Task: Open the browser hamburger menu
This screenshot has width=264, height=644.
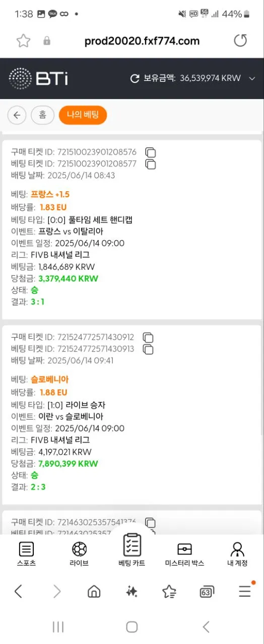Action: [245, 592]
